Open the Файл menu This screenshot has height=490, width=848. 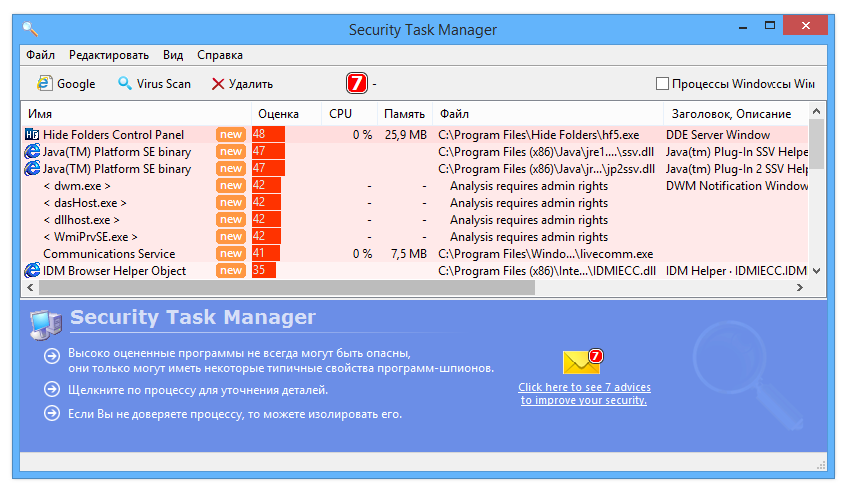[x=41, y=55]
